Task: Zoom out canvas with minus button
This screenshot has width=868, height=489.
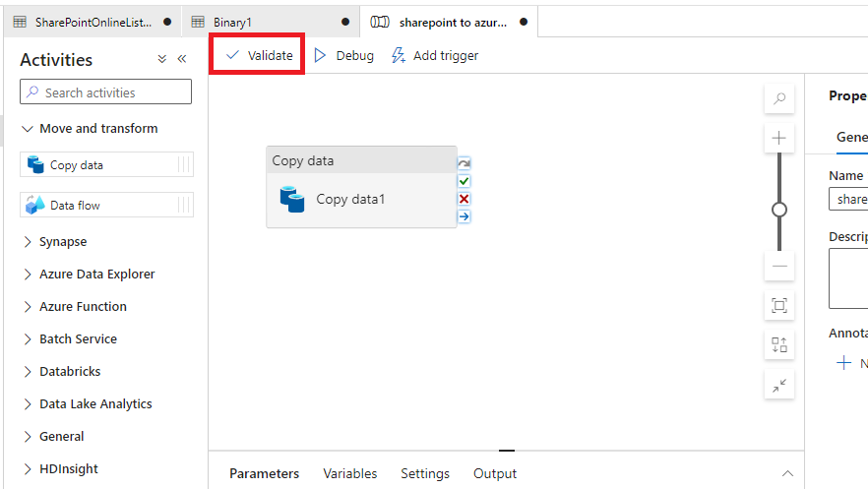Action: (x=779, y=266)
